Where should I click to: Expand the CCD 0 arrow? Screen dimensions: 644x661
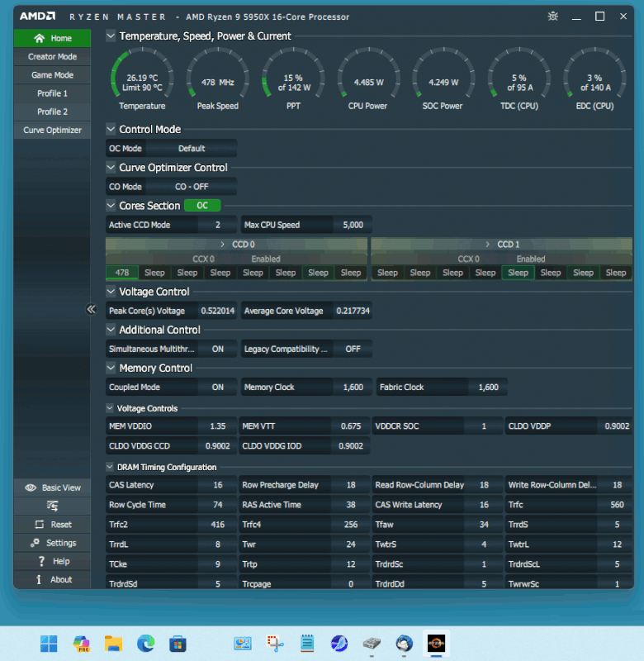[222, 244]
